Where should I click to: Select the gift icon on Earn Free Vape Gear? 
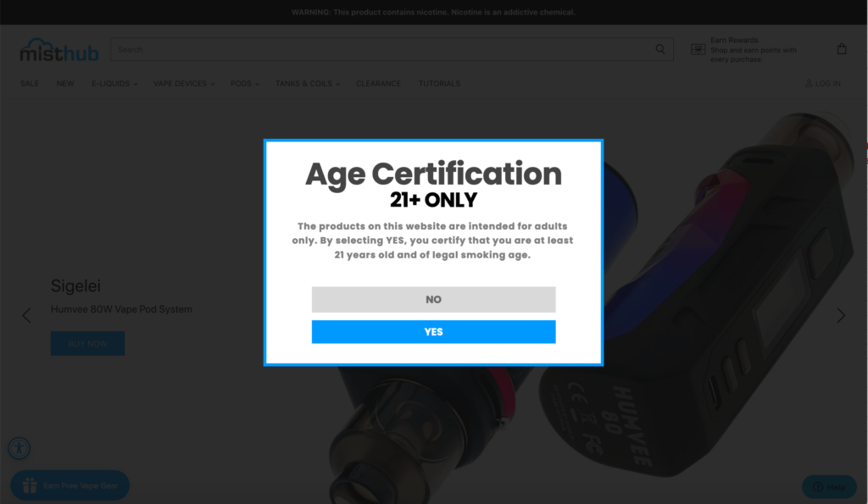point(30,485)
